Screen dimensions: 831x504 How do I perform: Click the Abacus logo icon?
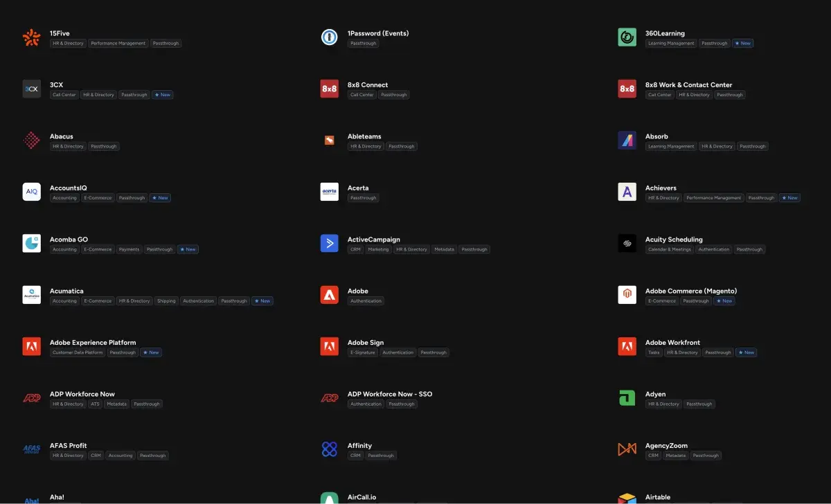coord(32,141)
